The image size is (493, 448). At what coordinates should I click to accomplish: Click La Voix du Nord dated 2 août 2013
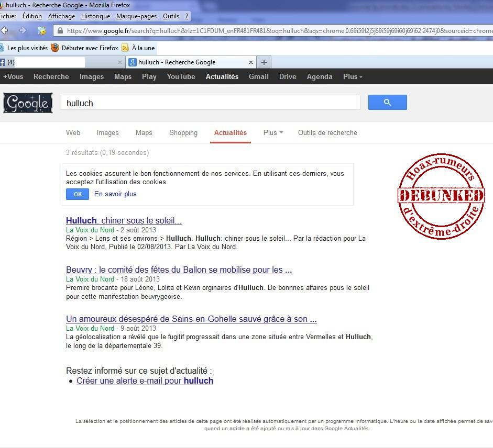tap(90, 230)
